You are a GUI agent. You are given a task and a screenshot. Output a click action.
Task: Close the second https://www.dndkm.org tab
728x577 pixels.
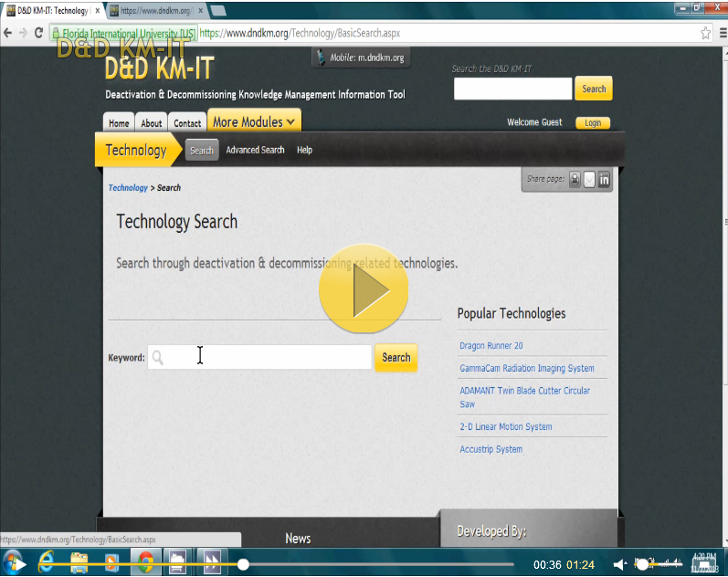coord(201,10)
